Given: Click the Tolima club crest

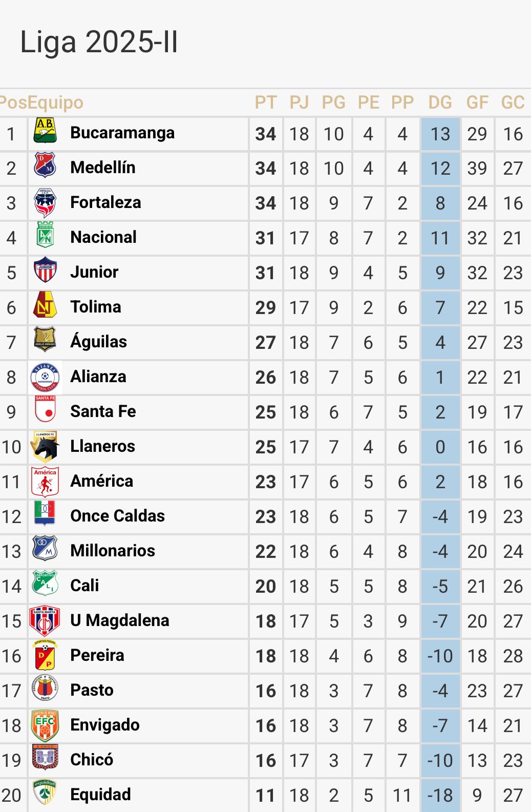Looking at the screenshot, I should (x=45, y=305).
